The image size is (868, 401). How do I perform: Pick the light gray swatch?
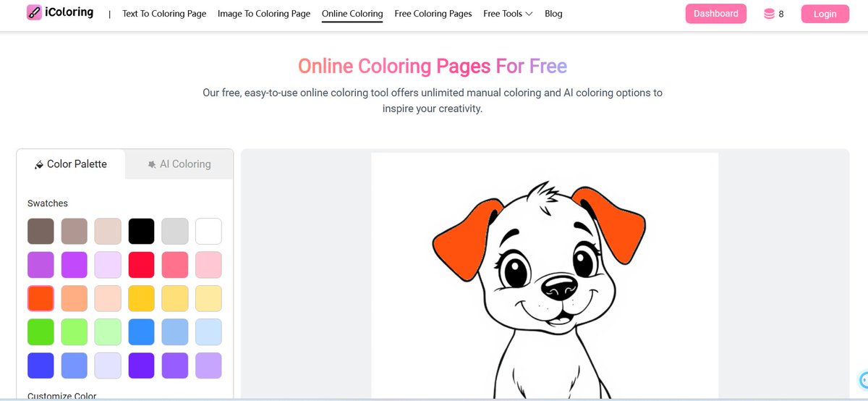pos(175,231)
